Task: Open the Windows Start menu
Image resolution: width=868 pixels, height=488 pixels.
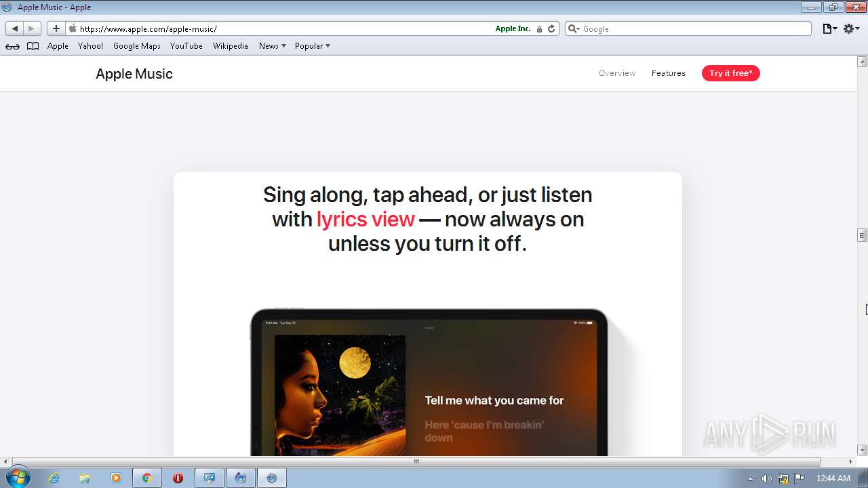Action: (x=17, y=478)
